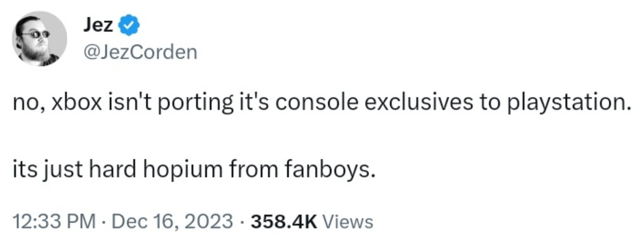The height and width of the screenshot is (239, 644).
Task: Click the Views label
Action: (346, 220)
